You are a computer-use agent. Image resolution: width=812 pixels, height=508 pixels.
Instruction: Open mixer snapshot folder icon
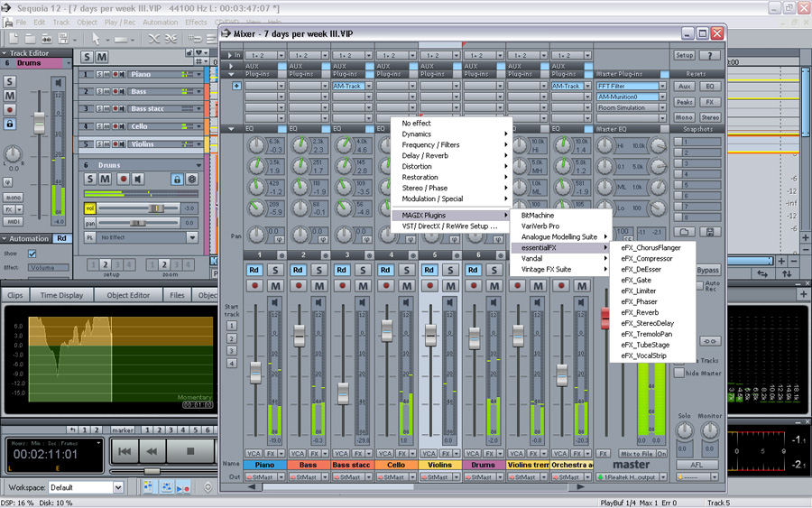pyautogui.click(x=686, y=233)
